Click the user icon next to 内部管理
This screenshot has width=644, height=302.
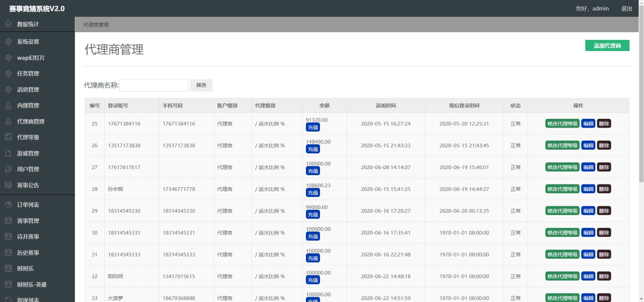[8, 105]
